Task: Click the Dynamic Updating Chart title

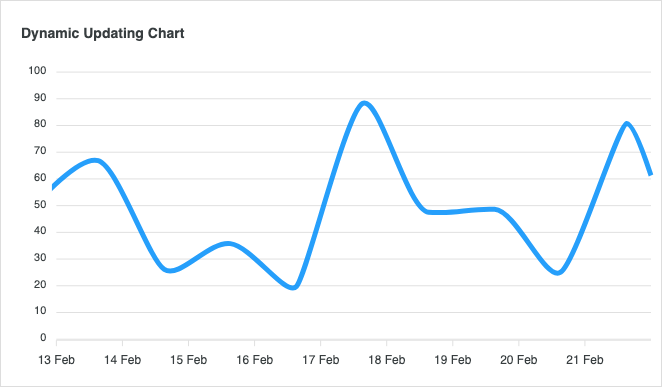Action: pyautogui.click(x=103, y=33)
